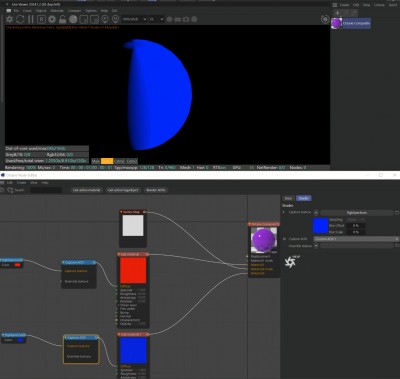Open the Custom AOV dropdown
Screen dimensions: 400x379
[x=356, y=239]
